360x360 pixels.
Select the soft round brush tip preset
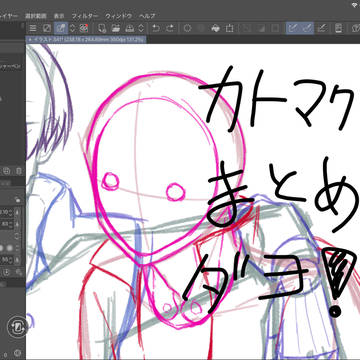[10, 248]
